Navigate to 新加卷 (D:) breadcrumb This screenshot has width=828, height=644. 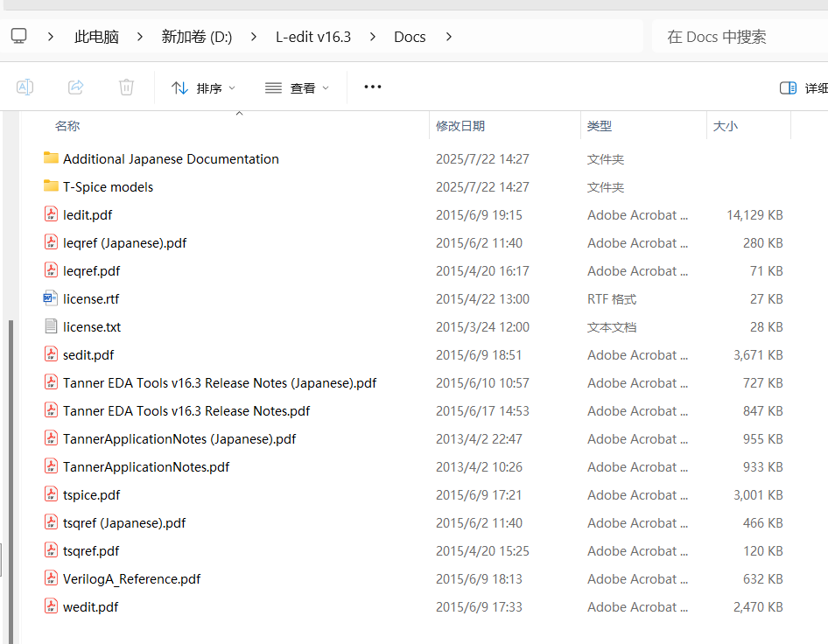point(196,37)
